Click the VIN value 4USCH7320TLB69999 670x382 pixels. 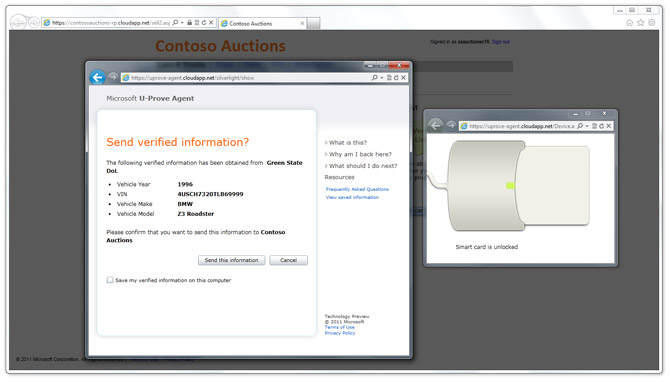tap(210, 194)
